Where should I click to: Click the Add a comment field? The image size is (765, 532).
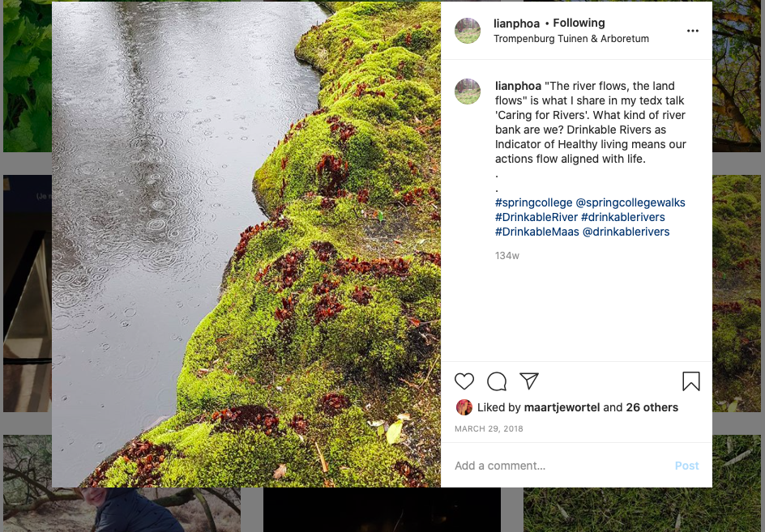click(559, 466)
